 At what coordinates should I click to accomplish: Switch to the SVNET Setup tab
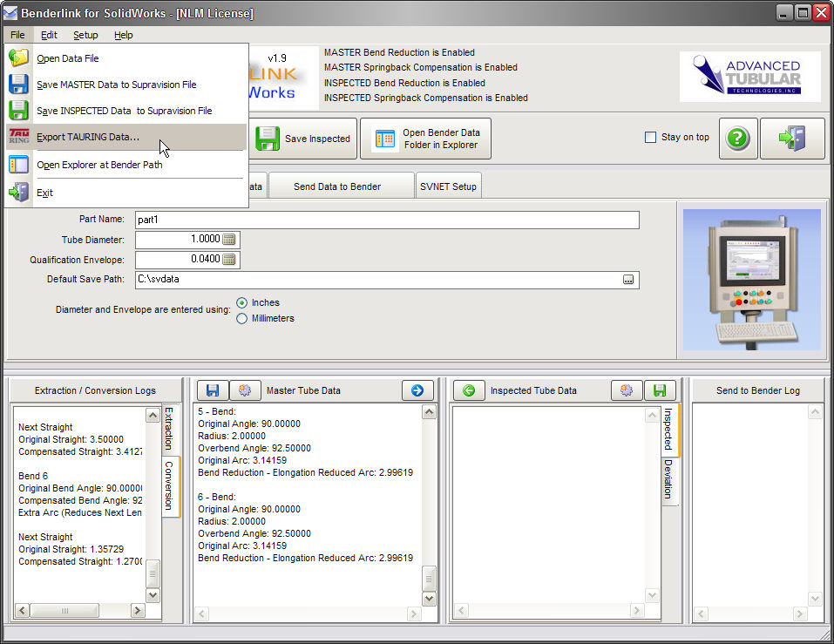[x=448, y=186]
